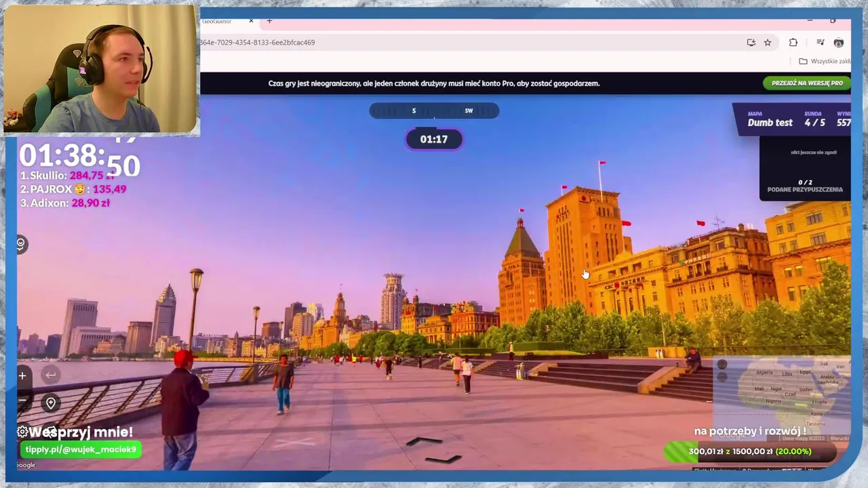Zoom in with the plus button
Image resolution: width=868 pixels, height=488 pixels.
22,375
